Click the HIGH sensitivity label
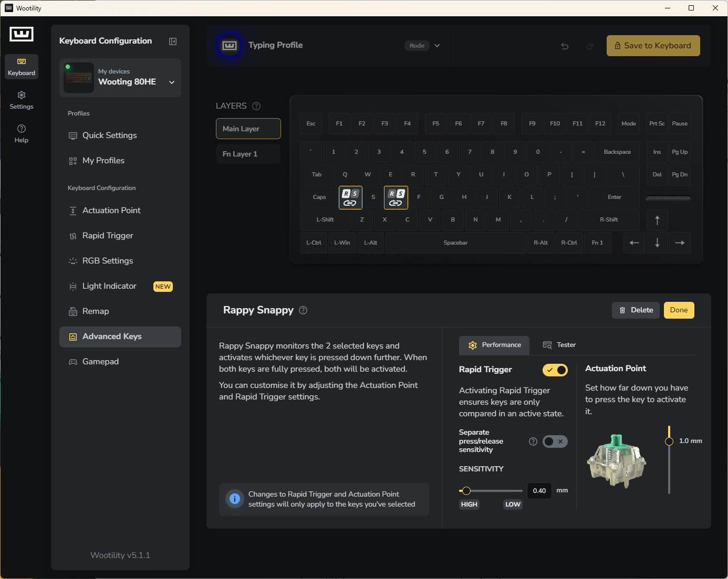Image resolution: width=728 pixels, height=579 pixels. pos(469,504)
